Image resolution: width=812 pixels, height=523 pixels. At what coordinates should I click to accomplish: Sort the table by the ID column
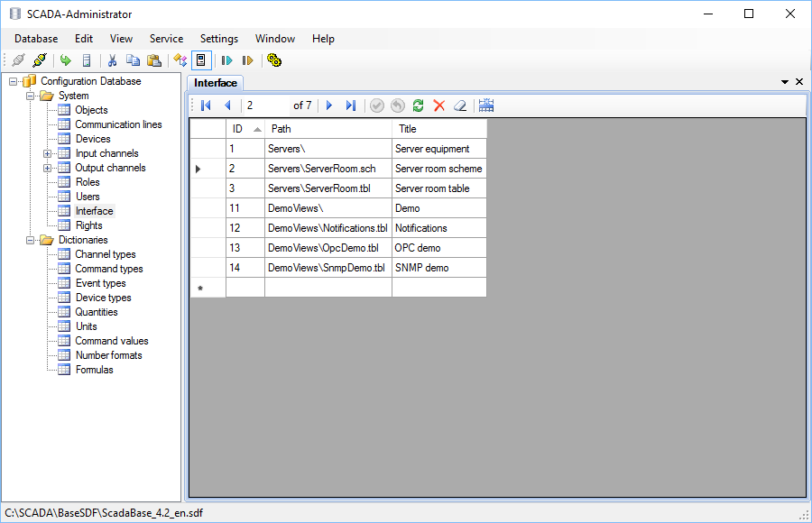click(x=245, y=129)
